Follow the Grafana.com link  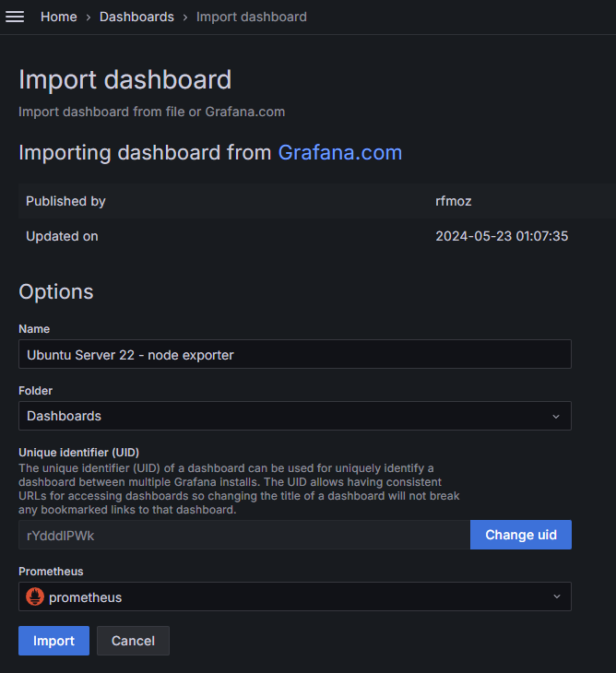pyautogui.click(x=340, y=152)
